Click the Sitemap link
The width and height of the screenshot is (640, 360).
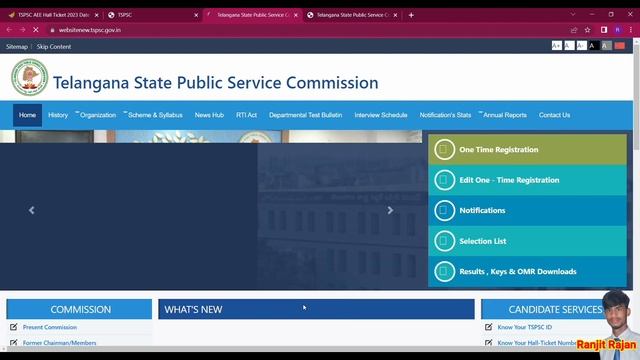17,47
